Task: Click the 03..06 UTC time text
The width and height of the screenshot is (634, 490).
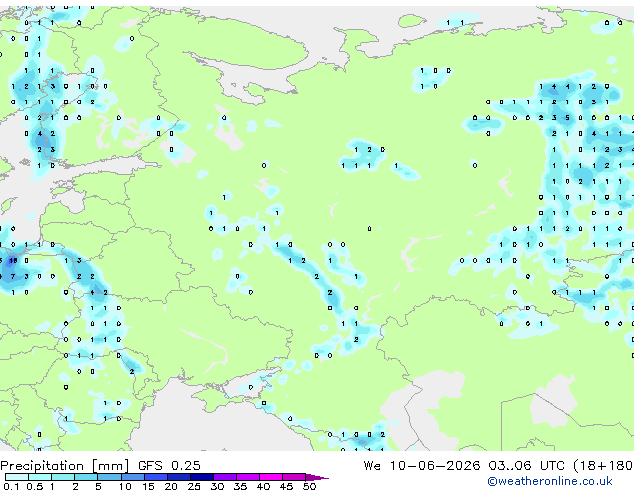Action: (526, 466)
